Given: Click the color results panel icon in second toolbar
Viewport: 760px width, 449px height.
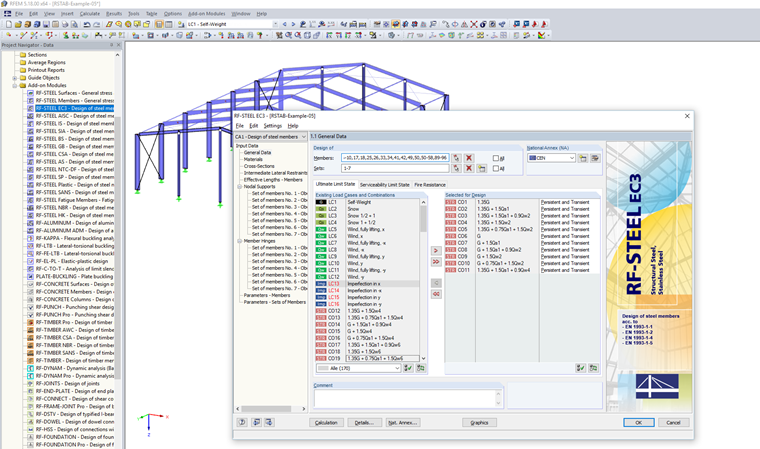Looking at the screenshot, I should click(x=541, y=35).
